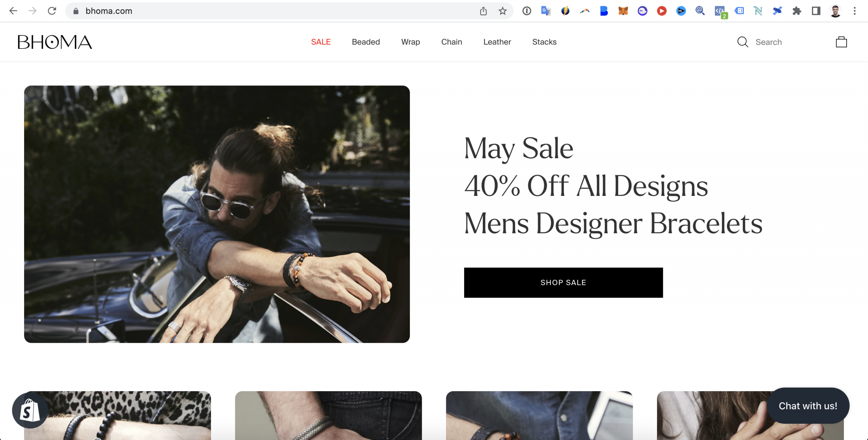
Task: Open the SALE menu item
Action: (321, 42)
